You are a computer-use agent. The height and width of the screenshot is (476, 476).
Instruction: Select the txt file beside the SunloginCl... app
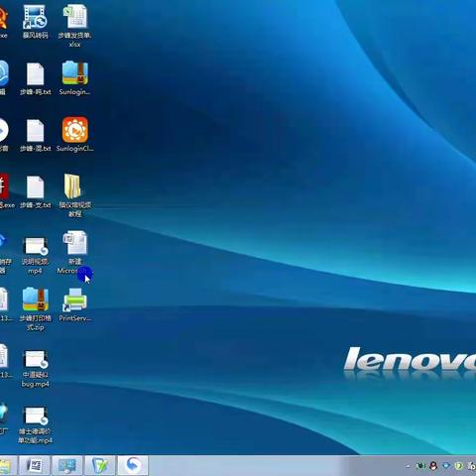[35, 136]
